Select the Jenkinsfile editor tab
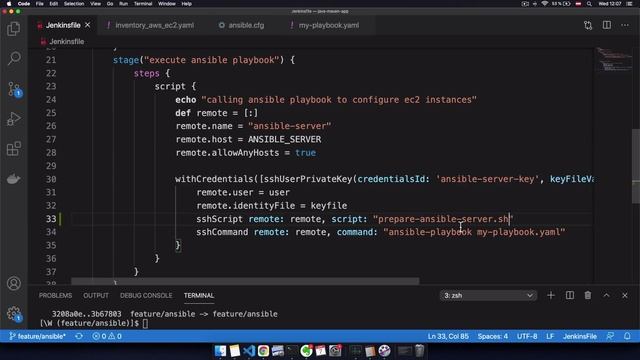Viewport: 640px width, 360px height. 63,25
